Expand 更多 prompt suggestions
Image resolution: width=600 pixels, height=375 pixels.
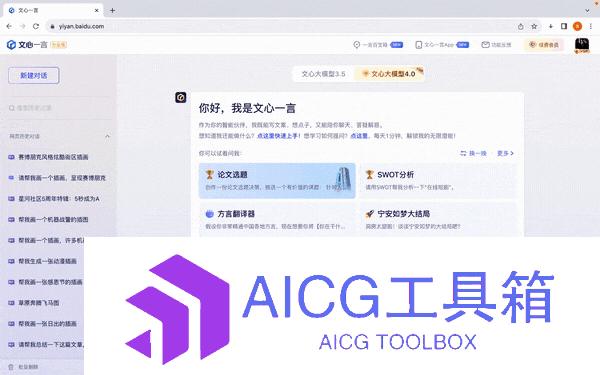[x=505, y=153]
